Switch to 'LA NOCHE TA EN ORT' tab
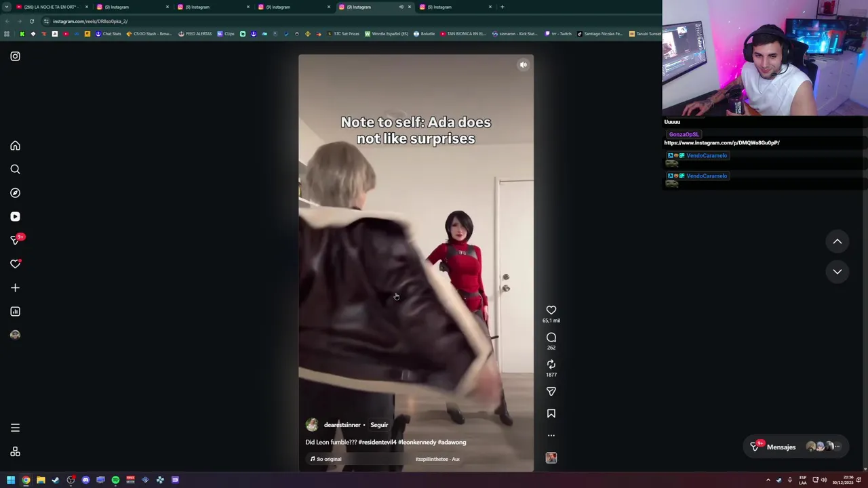Image resolution: width=868 pixels, height=488 pixels. [x=52, y=7]
